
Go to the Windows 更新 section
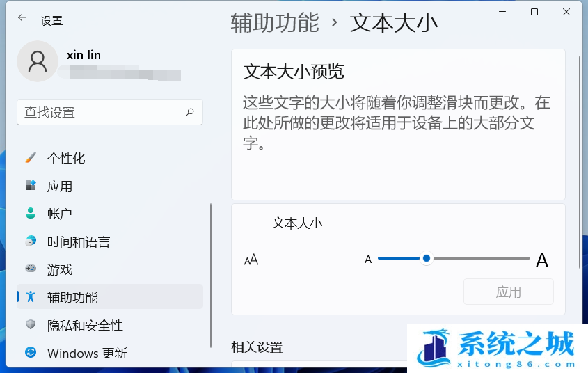tap(87, 353)
